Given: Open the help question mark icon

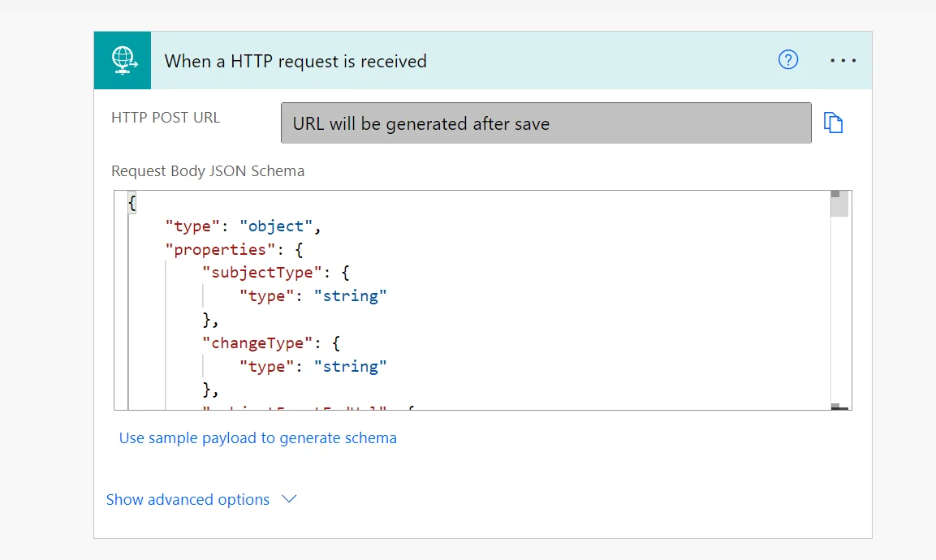Looking at the screenshot, I should [788, 60].
